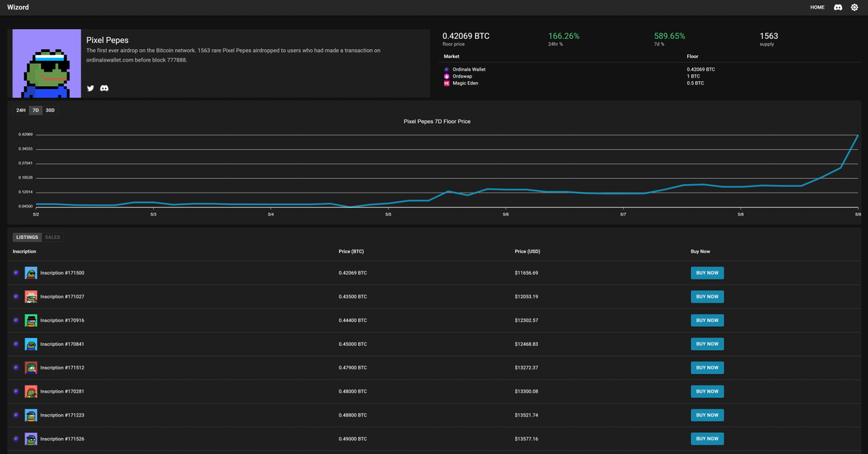The width and height of the screenshot is (868, 454).
Task: Switch chart to 24H range
Action: pyautogui.click(x=21, y=110)
